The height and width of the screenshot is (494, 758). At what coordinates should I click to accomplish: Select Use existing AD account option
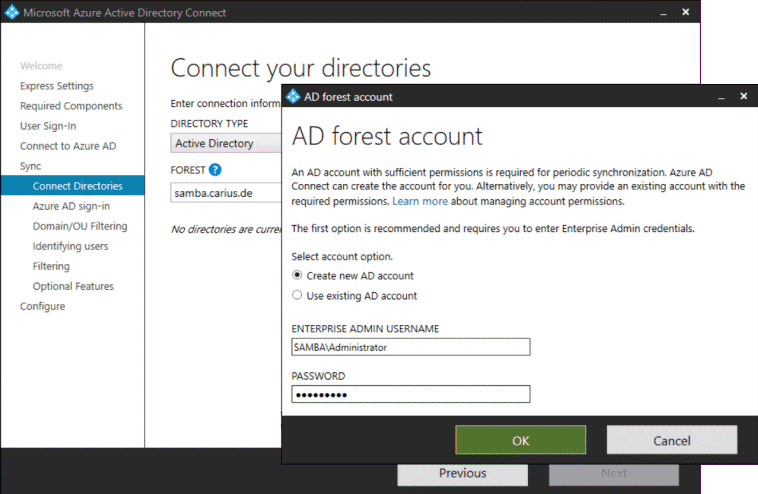pos(354,295)
